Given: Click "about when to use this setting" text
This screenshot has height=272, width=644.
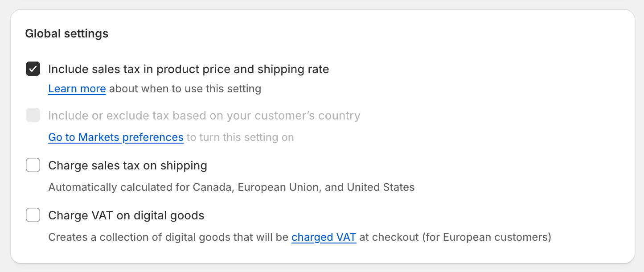Looking at the screenshot, I should (x=184, y=89).
